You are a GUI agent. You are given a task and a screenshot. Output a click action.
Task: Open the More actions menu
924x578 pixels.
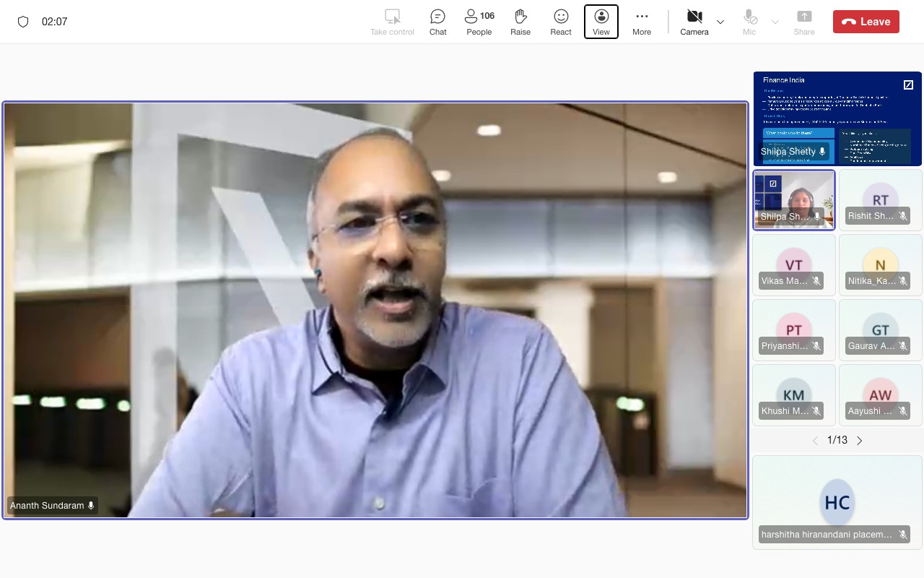(641, 22)
